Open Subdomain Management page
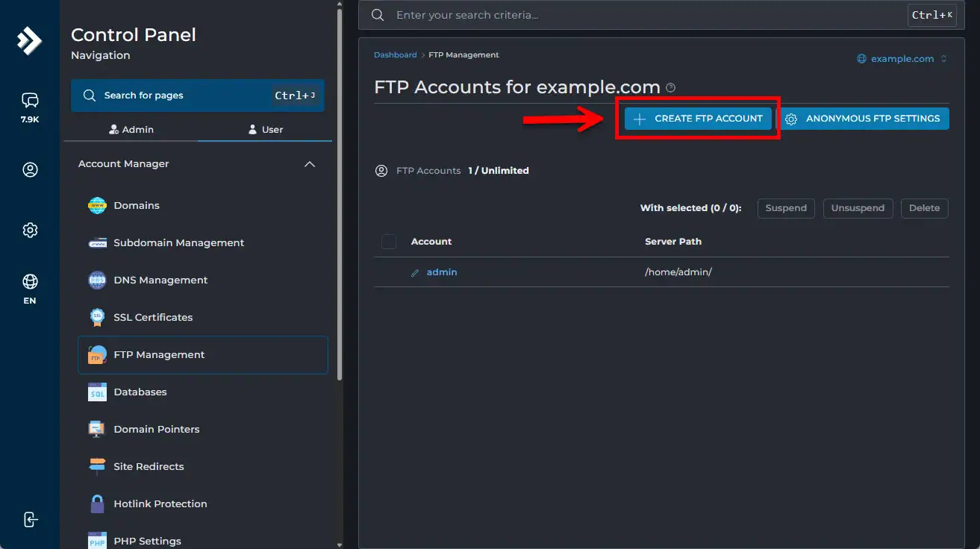 point(203,242)
